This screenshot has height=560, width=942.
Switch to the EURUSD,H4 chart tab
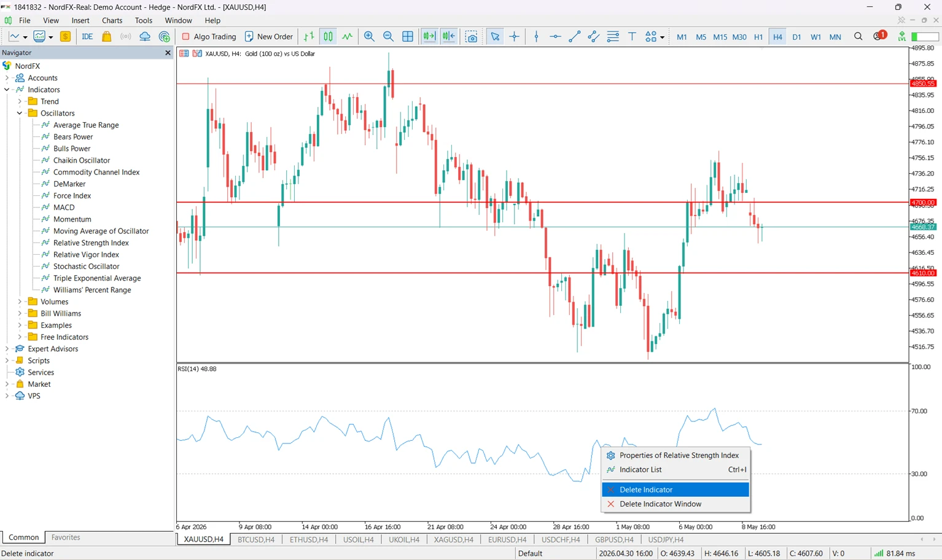pyautogui.click(x=507, y=540)
